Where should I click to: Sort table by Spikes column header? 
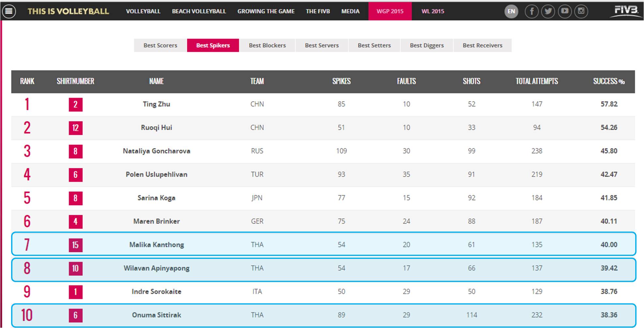click(x=341, y=81)
